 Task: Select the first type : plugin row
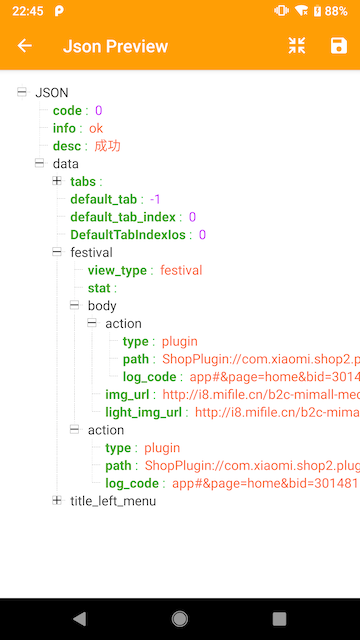click(x=160, y=342)
